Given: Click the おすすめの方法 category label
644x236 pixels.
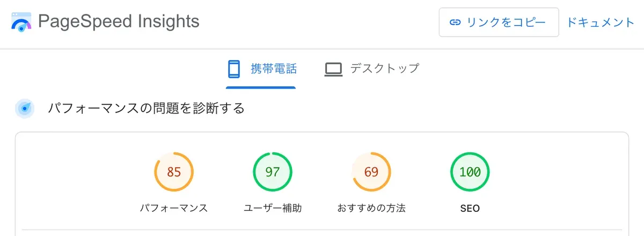Looking at the screenshot, I should 371,208.
